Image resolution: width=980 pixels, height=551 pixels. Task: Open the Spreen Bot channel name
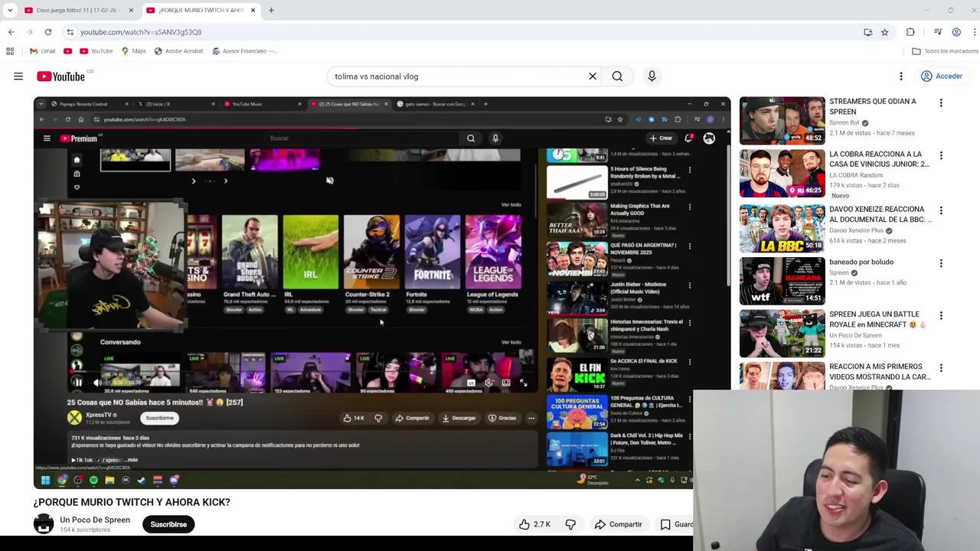pos(844,122)
